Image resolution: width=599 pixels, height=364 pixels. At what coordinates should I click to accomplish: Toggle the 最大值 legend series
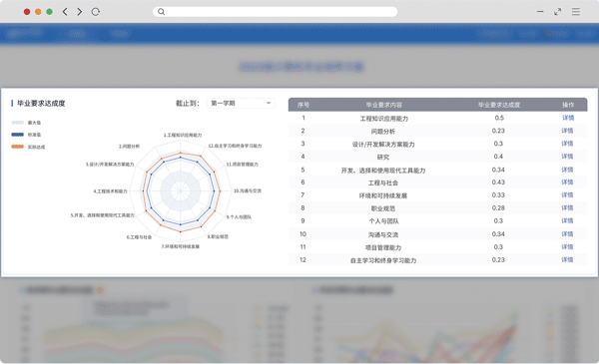click(26, 123)
